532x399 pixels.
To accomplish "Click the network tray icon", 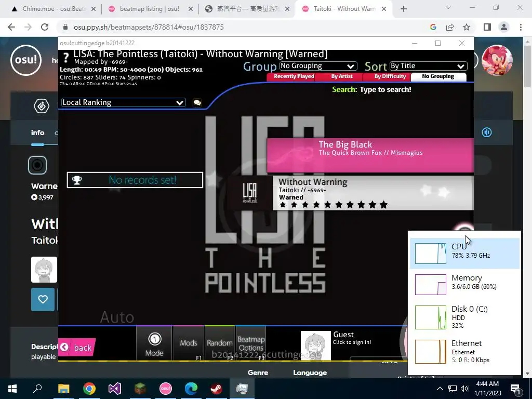I will tap(453, 389).
